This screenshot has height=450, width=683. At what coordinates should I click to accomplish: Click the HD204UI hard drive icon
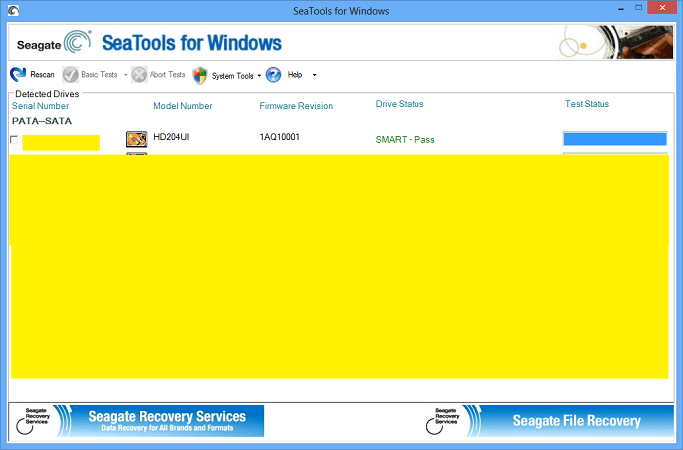136,139
